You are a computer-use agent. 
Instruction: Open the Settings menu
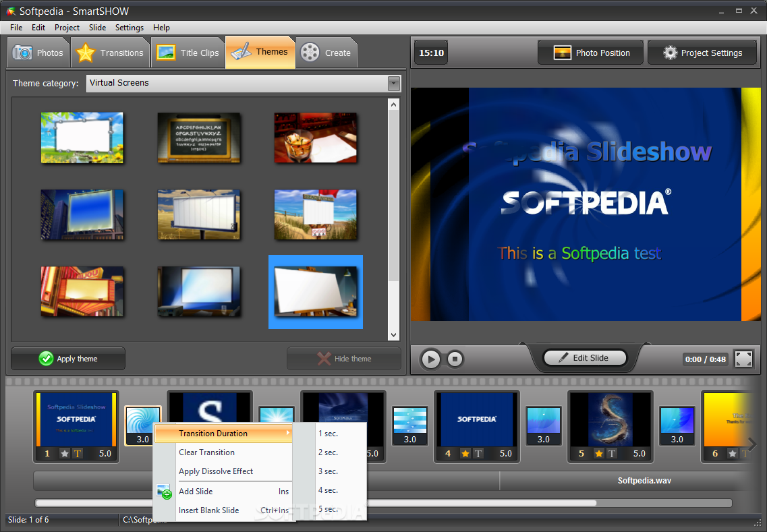(x=129, y=28)
